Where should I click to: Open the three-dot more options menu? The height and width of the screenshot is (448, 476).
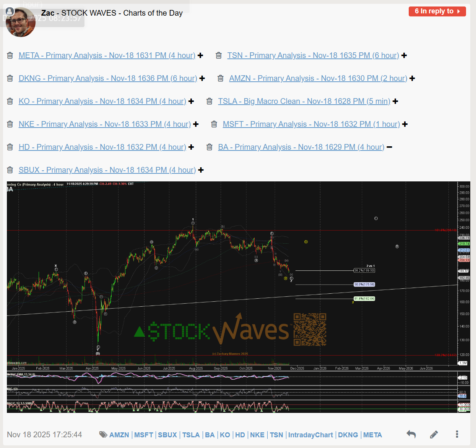(457, 434)
